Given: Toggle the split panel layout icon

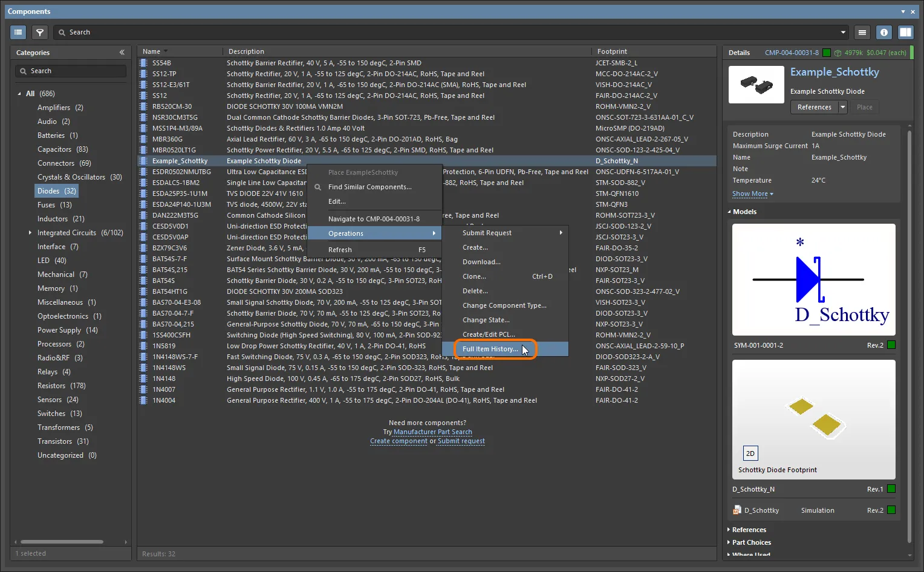Looking at the screenshot, I should pos(905,32).
